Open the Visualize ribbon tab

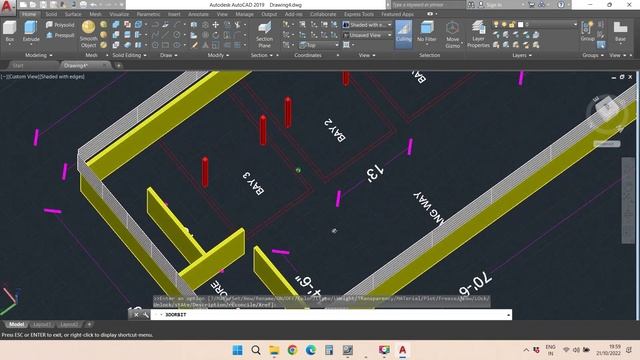119,14
